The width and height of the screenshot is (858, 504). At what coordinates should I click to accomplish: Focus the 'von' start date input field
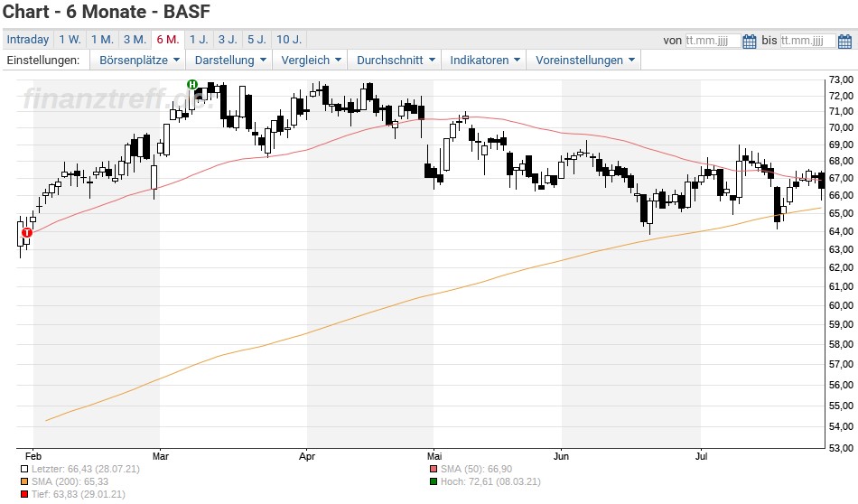tap(713, 41)
